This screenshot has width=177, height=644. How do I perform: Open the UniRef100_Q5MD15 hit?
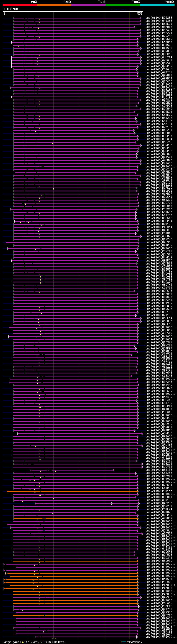(159, 27)
